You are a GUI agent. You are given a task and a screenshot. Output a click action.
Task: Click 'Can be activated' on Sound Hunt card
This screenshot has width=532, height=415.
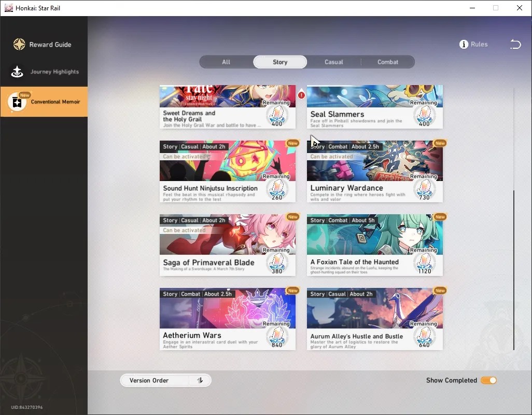click(184, 157)
